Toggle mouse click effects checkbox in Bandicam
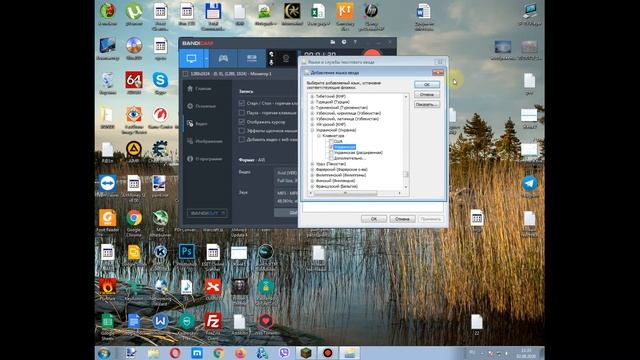 click(242, 131)
